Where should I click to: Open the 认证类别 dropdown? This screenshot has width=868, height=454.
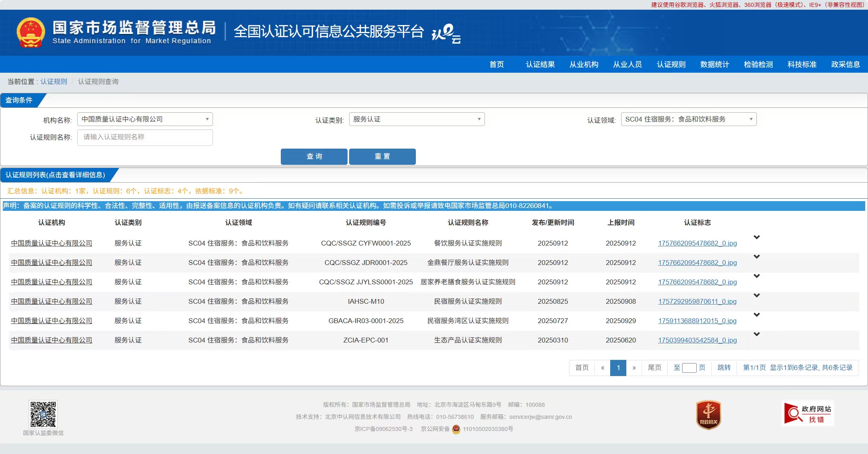[x=417, y=119]
